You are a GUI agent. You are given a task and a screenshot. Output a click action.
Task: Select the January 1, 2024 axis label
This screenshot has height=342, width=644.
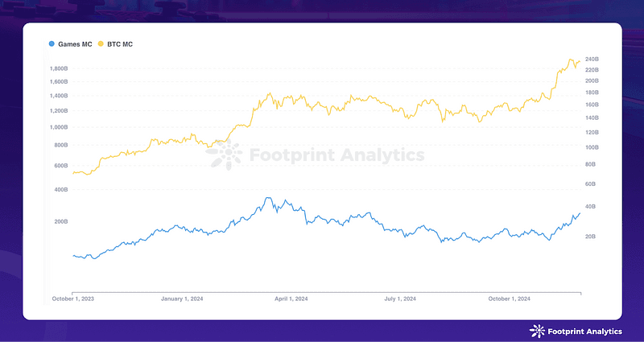(x=182, y=299)
